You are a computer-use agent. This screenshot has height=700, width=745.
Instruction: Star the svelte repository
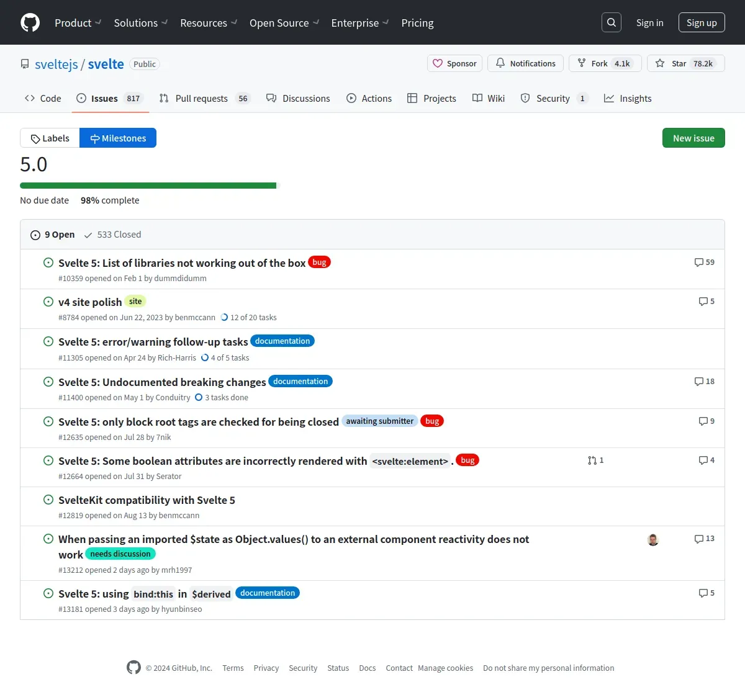click(686, 63)
